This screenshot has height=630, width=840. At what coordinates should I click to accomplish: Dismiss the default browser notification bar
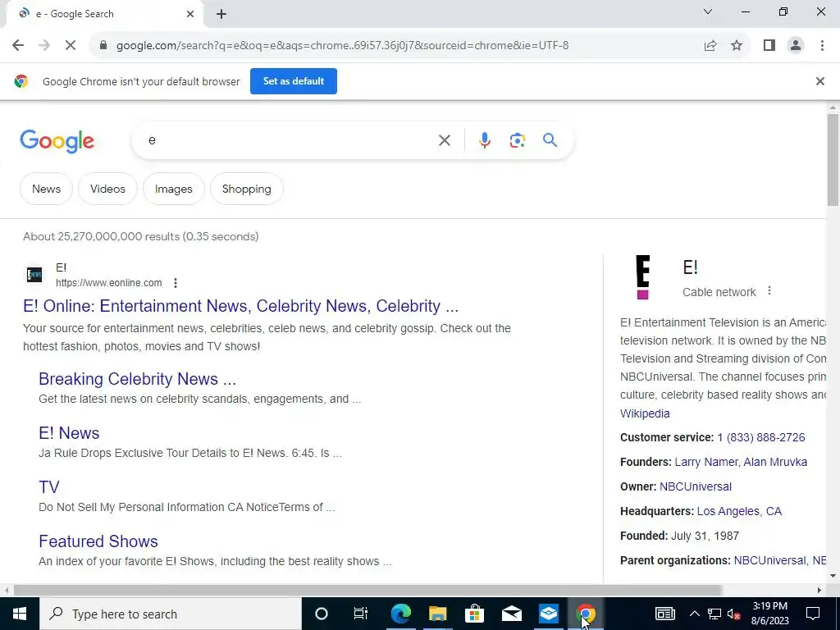[819, 81]
